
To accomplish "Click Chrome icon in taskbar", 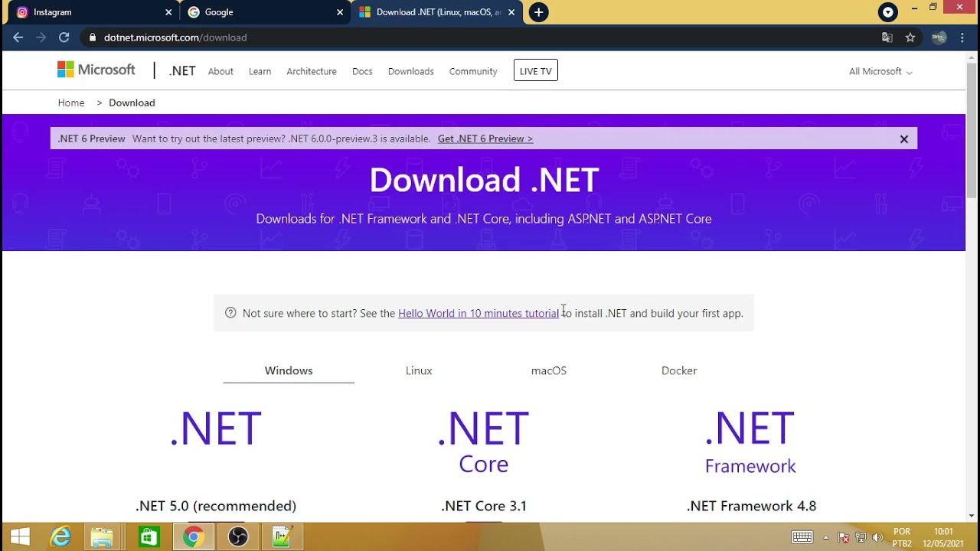I will tap(193, 537).
